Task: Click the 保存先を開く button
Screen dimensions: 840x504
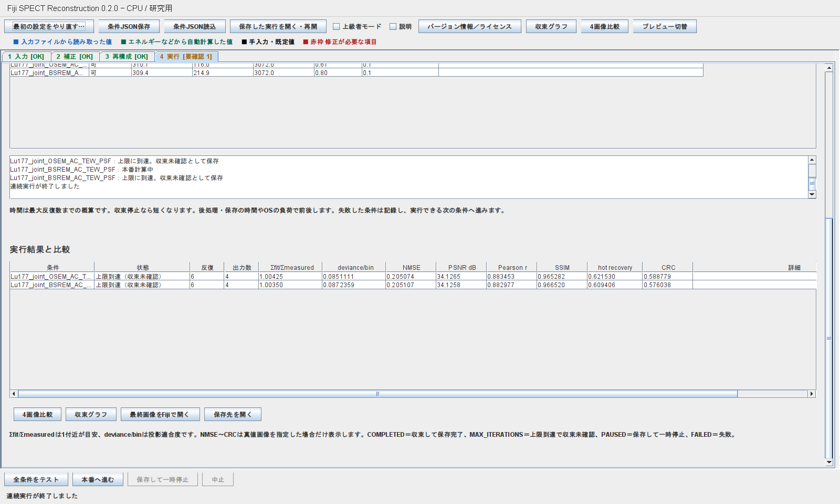Action: click(233, 415)
